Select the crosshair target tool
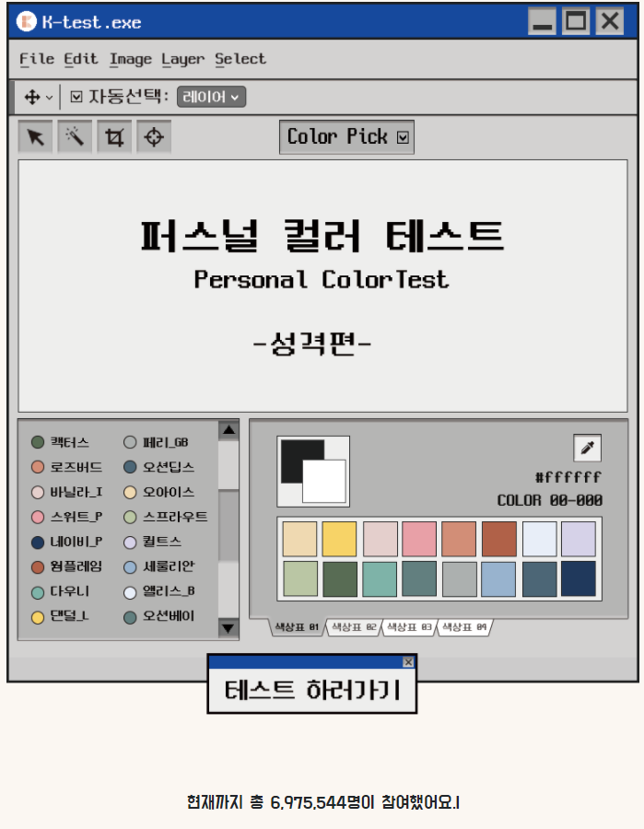644x829 pixels. (154, 137)
